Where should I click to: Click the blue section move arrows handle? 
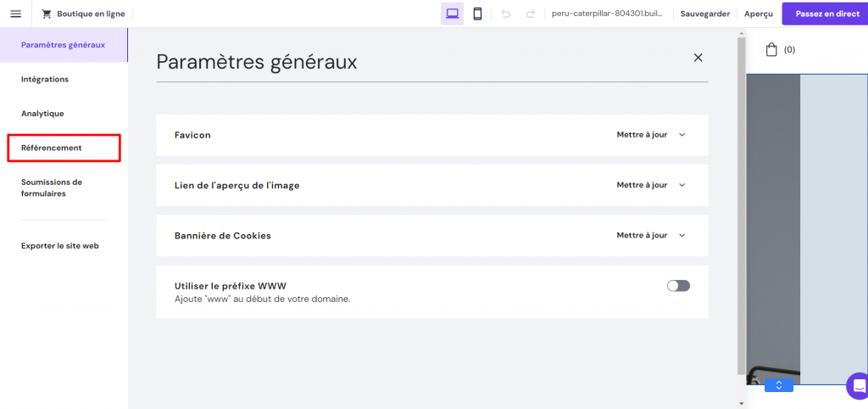click(x=779, y=385)
